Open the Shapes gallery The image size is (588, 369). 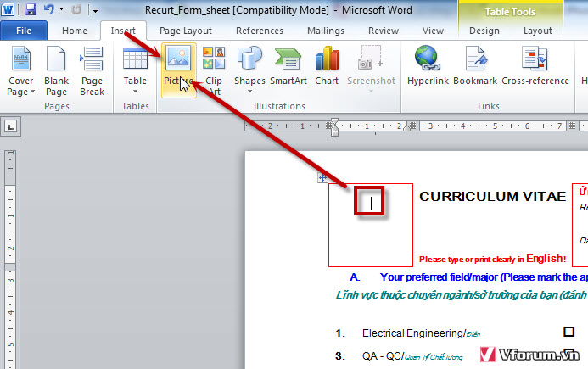(249, 70)
